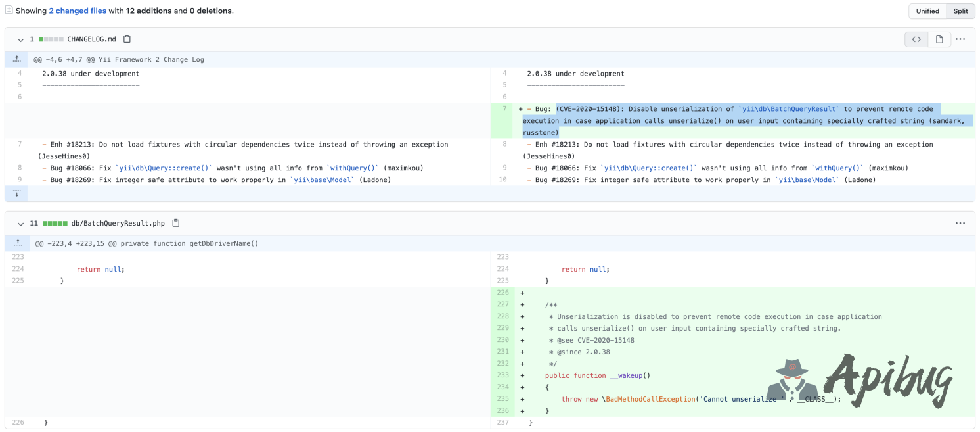980x432 pixels.
Task: Show rich diff view for CHANGELOG.md
Action: tap(939, 39)
